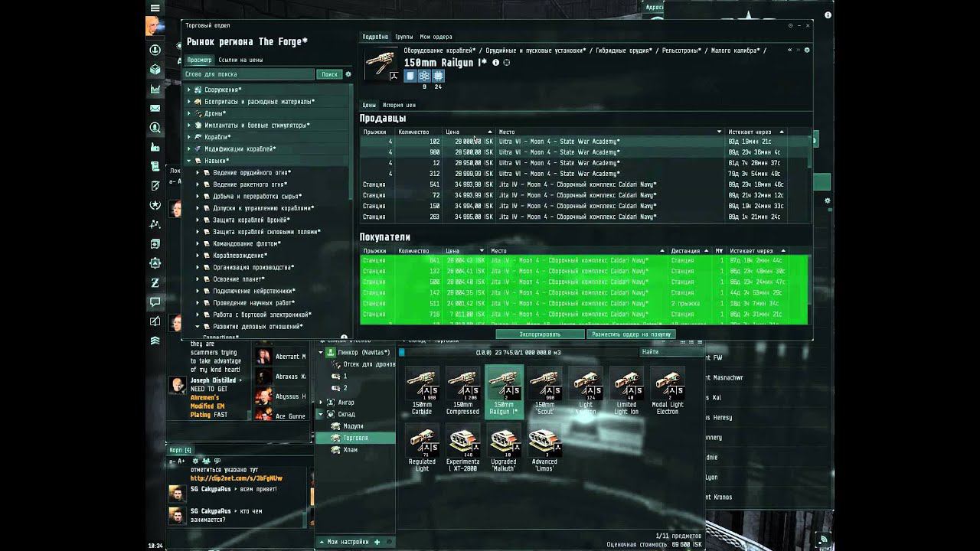The width and height of the screenshot is (980, 551).
Task: Sort sellers by Цена column header
Action: click(x=469, y=132)
